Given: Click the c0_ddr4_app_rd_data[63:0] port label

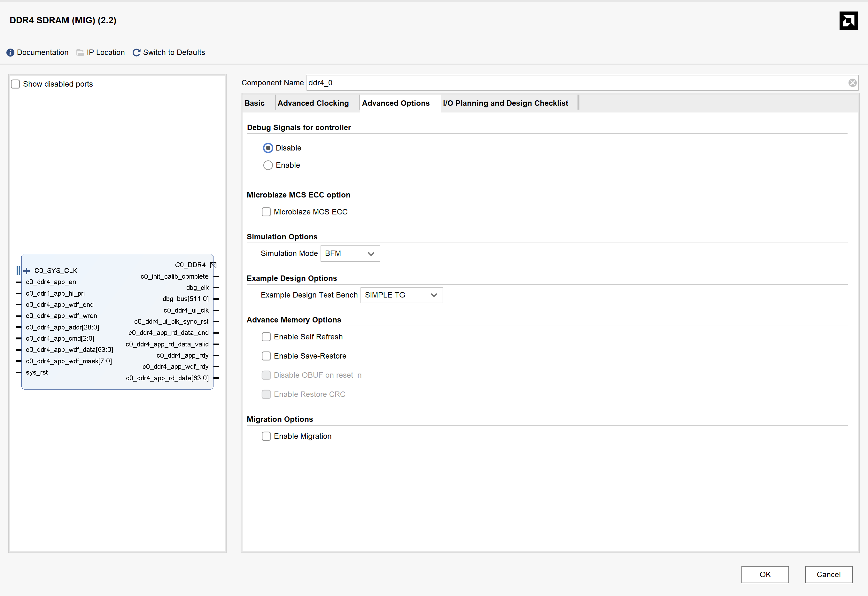Looking at the screenshot, I should 167,378.
